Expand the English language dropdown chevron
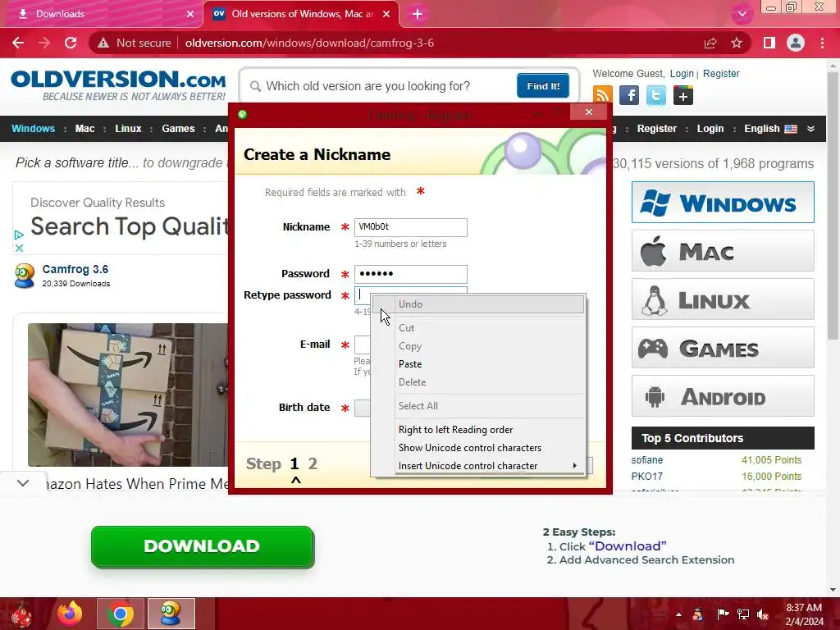This screenshot has width=840, height=630. [811, 129]
